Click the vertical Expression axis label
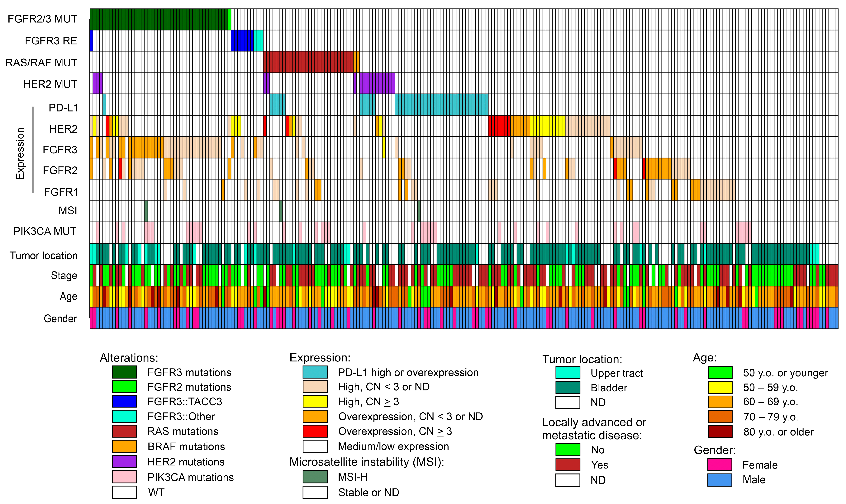 [20, 153]
